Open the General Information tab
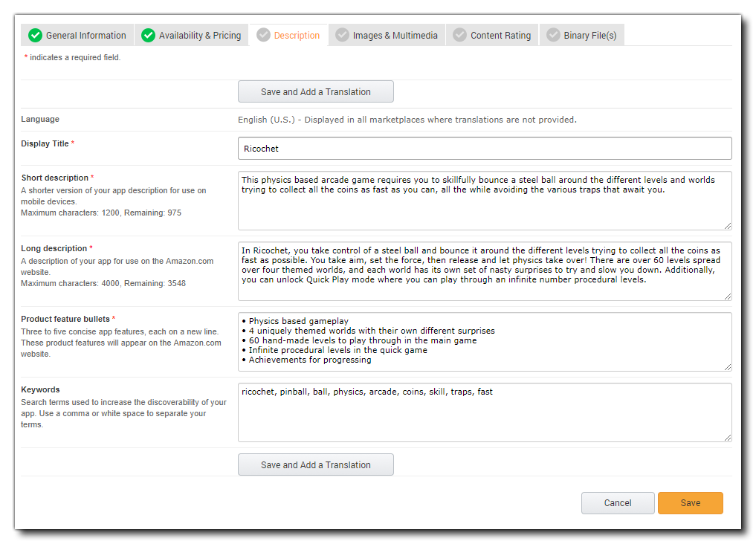The width and height of the screenshot is (756, 544). pos(85,35)
